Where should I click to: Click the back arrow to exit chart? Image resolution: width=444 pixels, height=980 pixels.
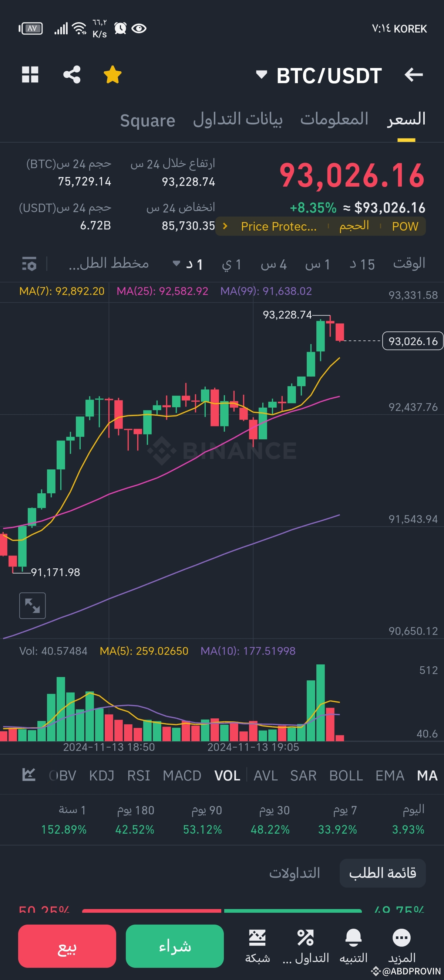[414, 75]
